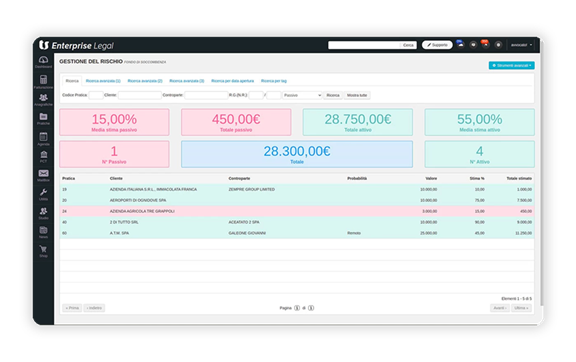Open the Agenda calendar icon
The height and width of the screenshot is (362, 576).
click(x=43, y=136)
